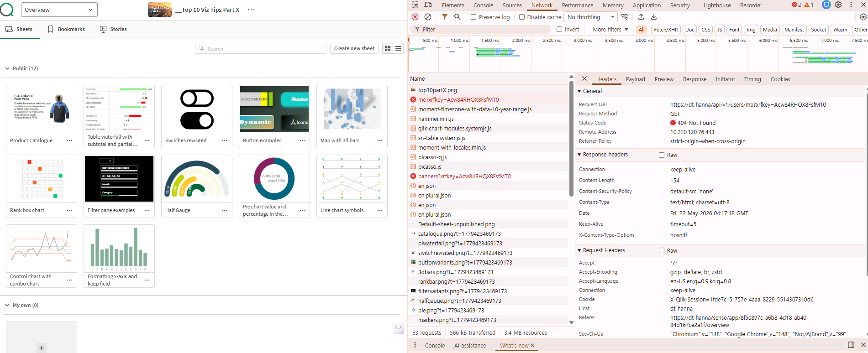Switch to the Timing tab
868x353 pixels.
(x=752, y=79)
